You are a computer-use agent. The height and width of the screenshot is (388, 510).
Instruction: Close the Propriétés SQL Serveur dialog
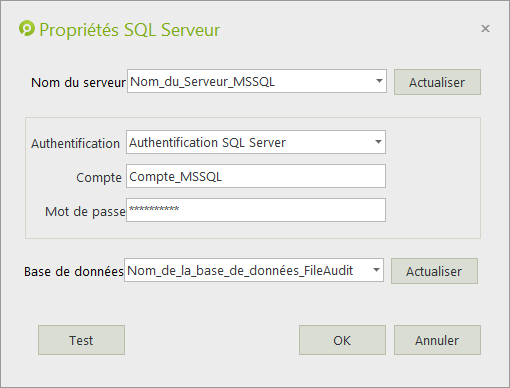[485, 29]
